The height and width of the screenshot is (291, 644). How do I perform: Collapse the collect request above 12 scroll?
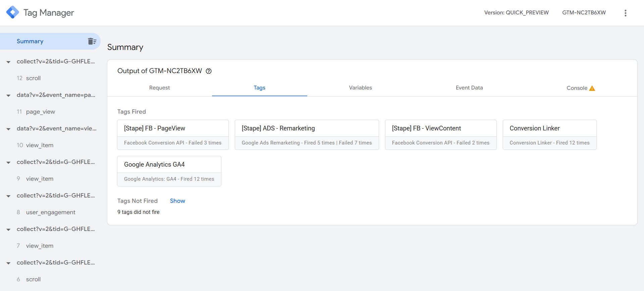(x=8, y=62)
